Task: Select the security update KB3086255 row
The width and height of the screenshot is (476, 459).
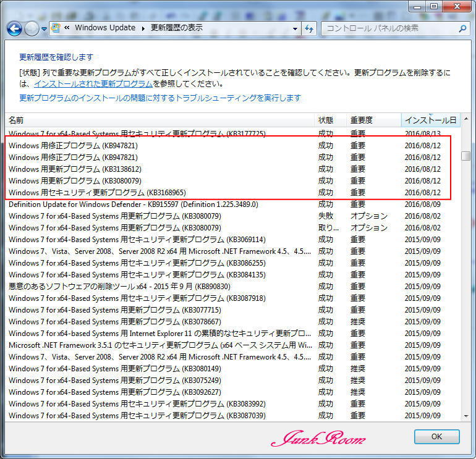Action: point(232,263)
